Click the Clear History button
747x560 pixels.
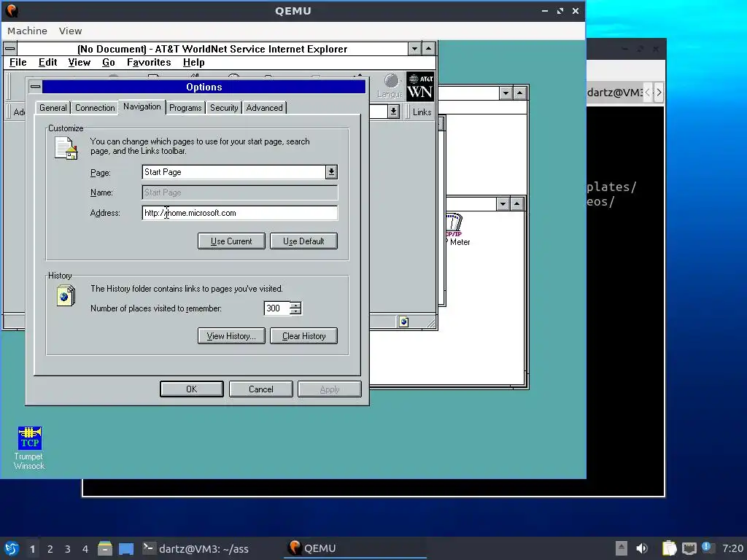303,335
